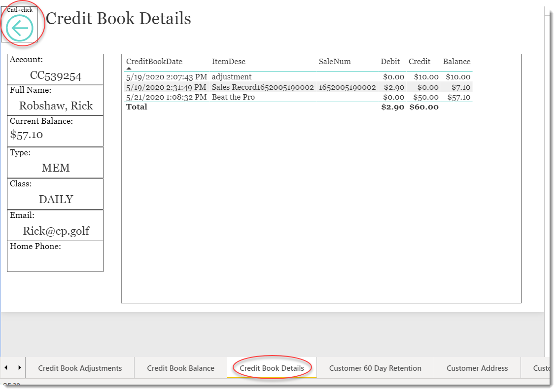
Task: Click the Total row label
Action: (137, 107)
